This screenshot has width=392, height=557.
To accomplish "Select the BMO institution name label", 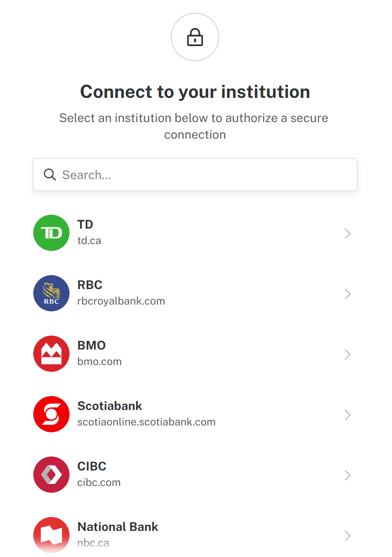I will pos(91,345).
